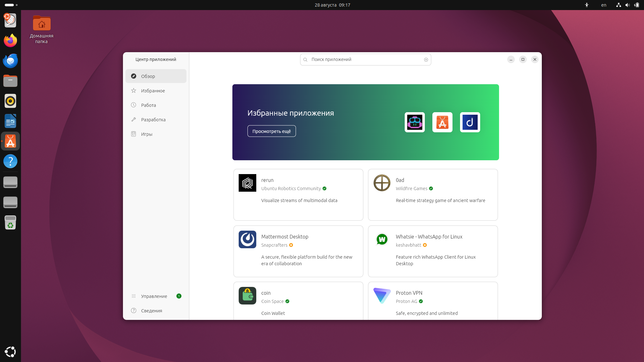Open the 0ad game icon
This screenshot has width=644, height=362.
[x=382, y=183]
